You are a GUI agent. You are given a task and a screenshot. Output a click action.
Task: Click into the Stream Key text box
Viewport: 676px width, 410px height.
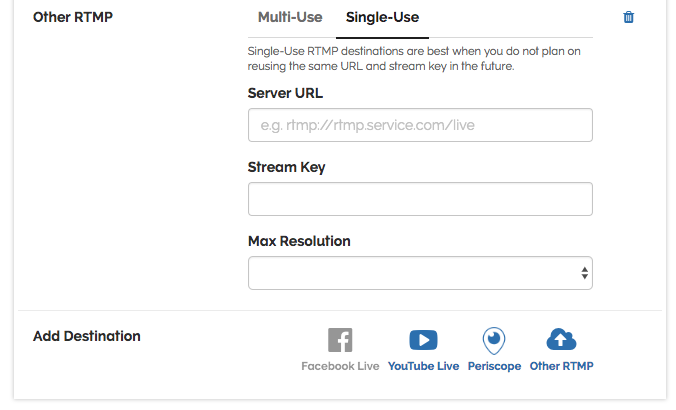pyautogui.click(x=420, y=199)
